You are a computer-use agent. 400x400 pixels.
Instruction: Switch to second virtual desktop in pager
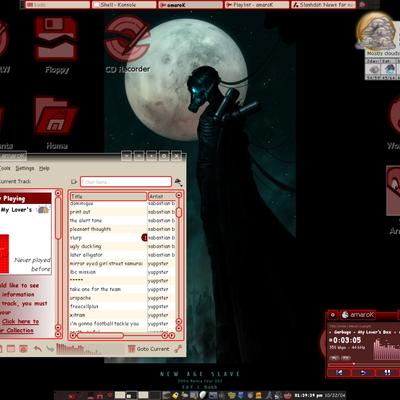point(132,395)
